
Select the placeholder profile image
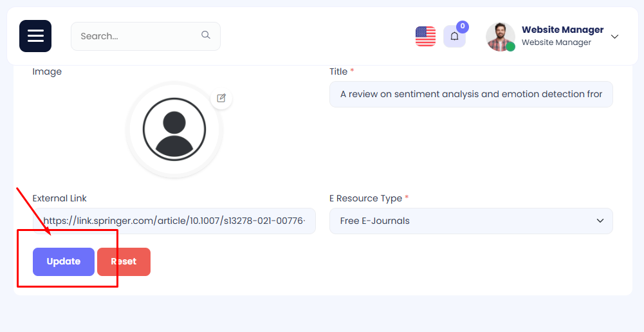174,129
